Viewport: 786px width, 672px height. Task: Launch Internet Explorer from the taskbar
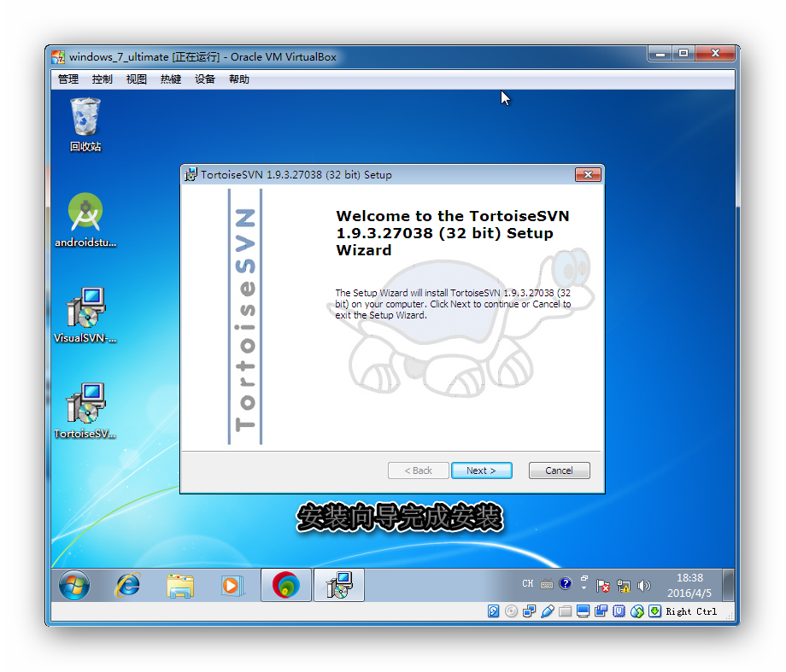click(x=128, y=585)
